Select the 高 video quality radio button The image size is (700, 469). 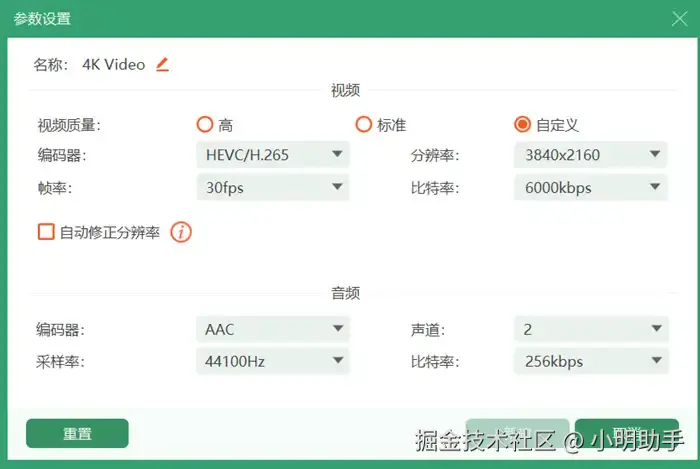point(205,125)
